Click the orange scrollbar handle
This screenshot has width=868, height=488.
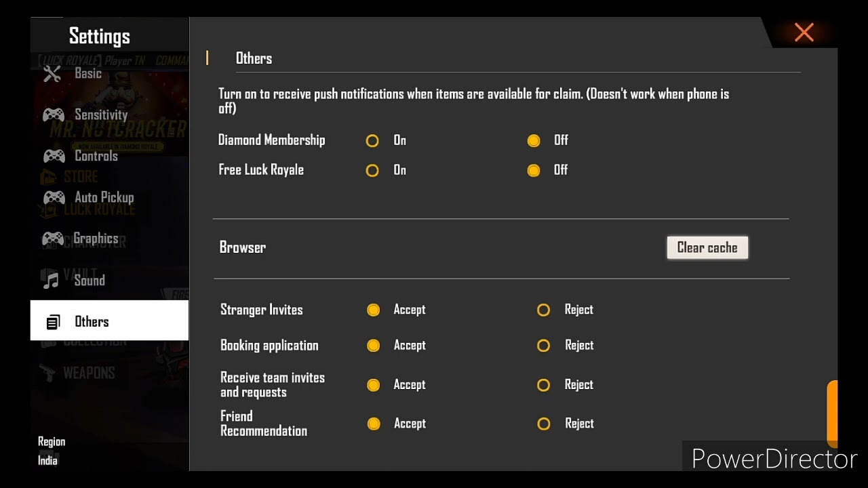(x=832, y=411)
